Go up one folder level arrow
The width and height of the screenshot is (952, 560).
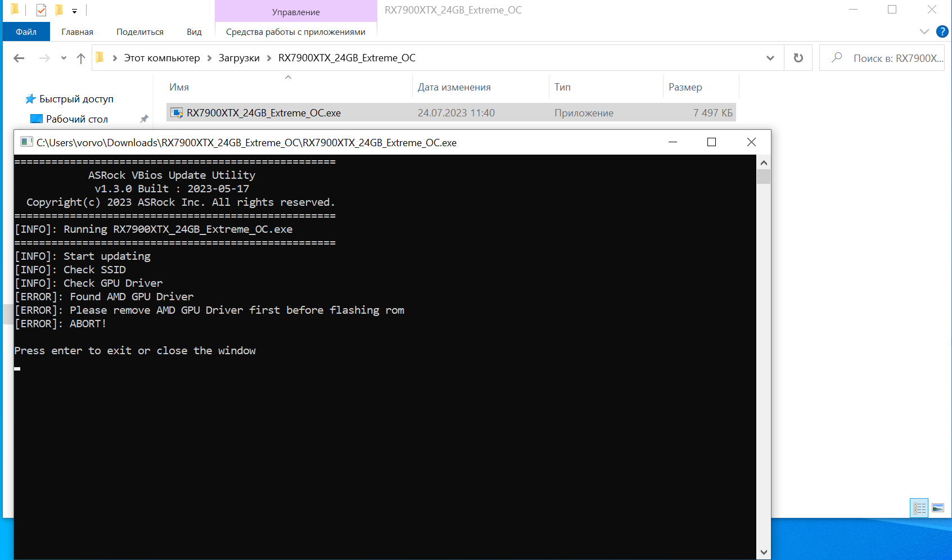click(81, 58)
